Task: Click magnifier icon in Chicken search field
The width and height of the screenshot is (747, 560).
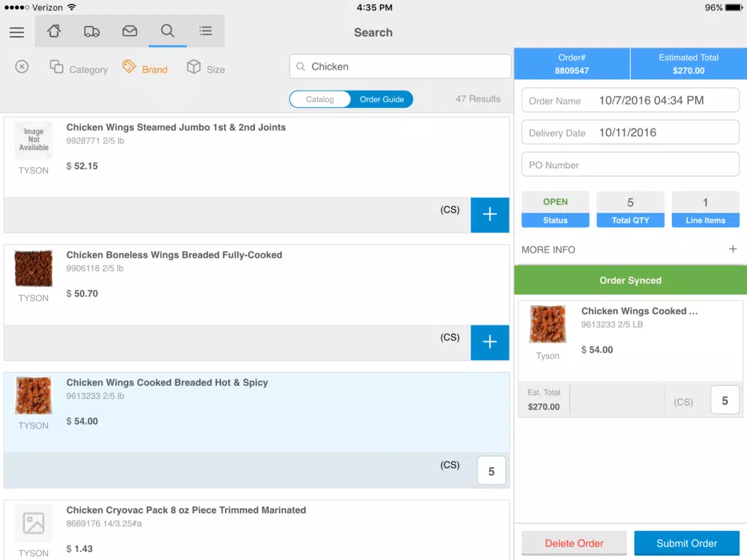Action: point(301,66)
